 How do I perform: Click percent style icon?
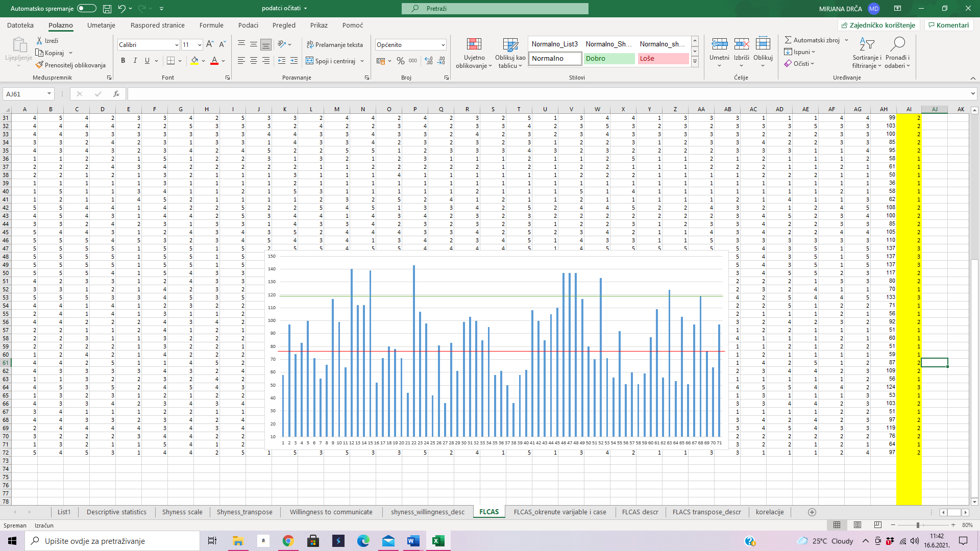pos(401,61)
